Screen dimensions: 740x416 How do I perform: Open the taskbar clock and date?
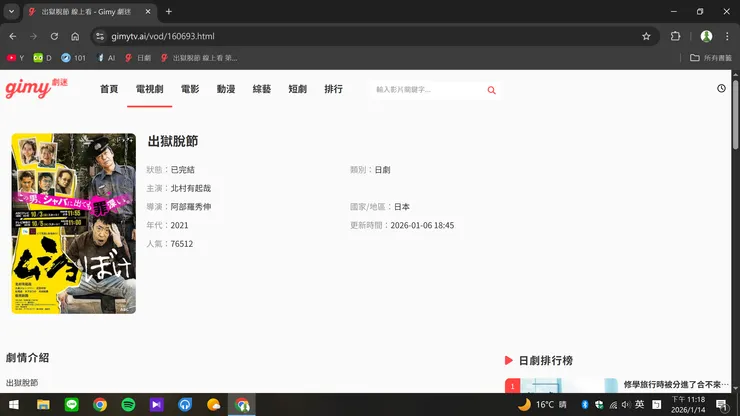point(688,405)
